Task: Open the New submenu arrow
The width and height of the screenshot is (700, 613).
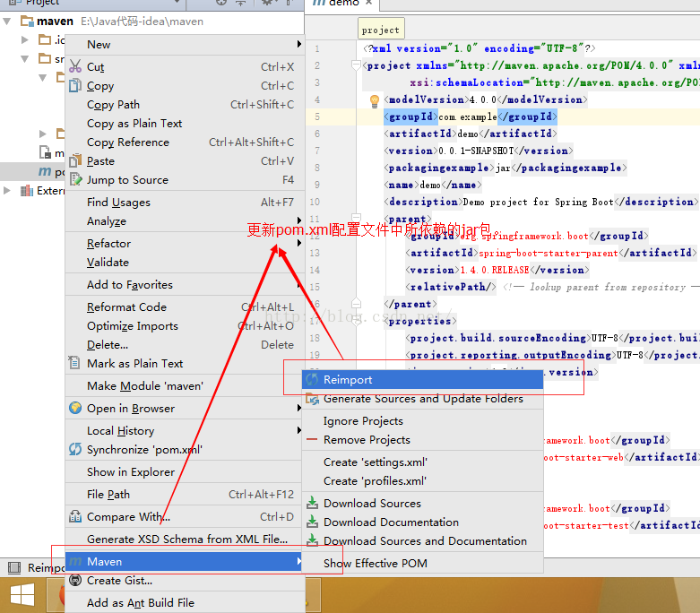Action: tap(298, 44)
